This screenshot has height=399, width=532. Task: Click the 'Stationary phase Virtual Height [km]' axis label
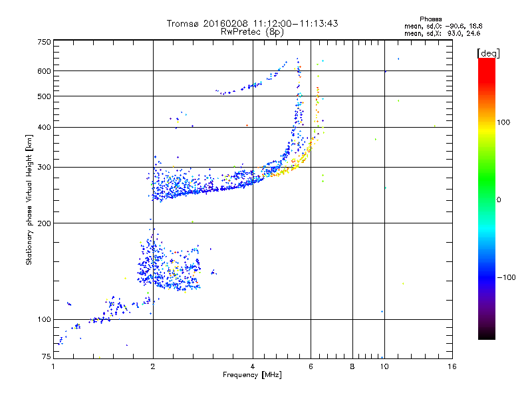(x=29, y=199)
